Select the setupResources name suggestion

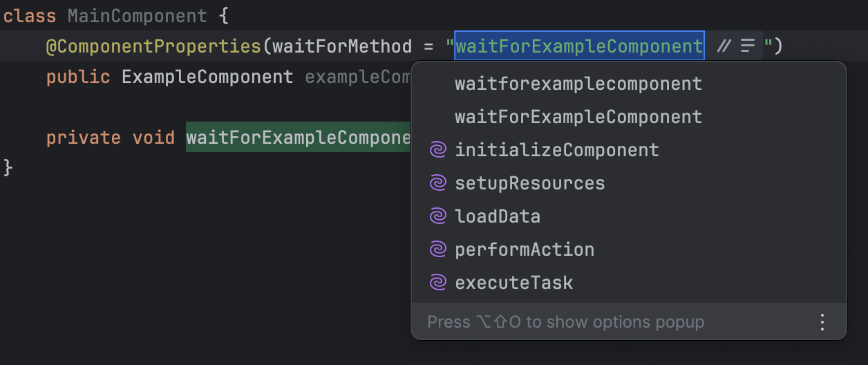click(x=529, y=183)
